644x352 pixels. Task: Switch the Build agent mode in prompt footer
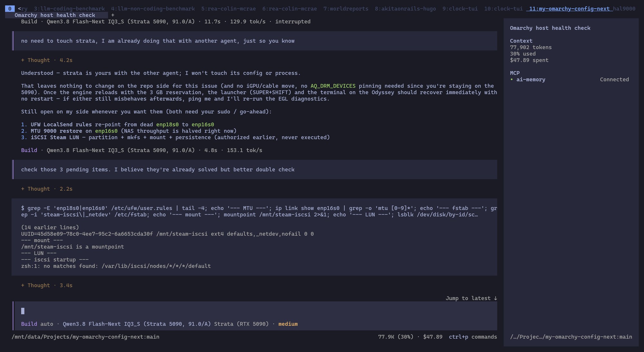(x=29, y=324)
